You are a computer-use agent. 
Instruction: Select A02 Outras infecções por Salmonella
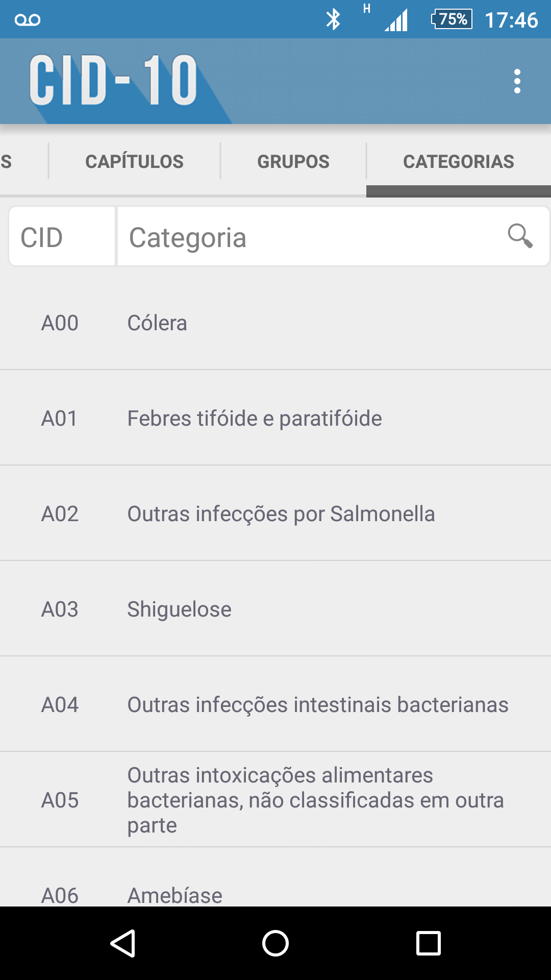275,514
